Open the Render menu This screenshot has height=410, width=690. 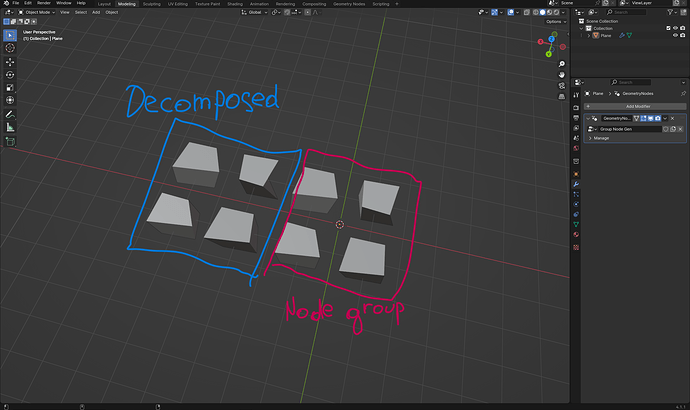[44, 3]
